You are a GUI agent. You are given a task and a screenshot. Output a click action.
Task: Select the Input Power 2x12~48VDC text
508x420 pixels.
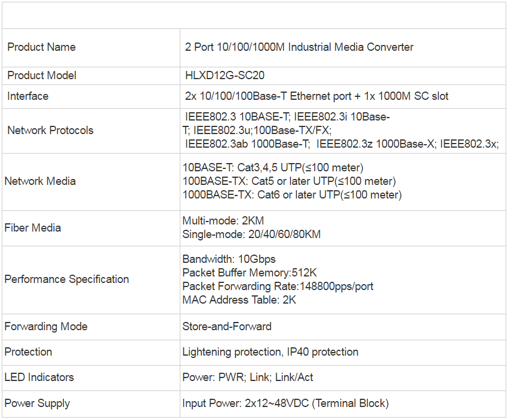[x=286, y=403]
